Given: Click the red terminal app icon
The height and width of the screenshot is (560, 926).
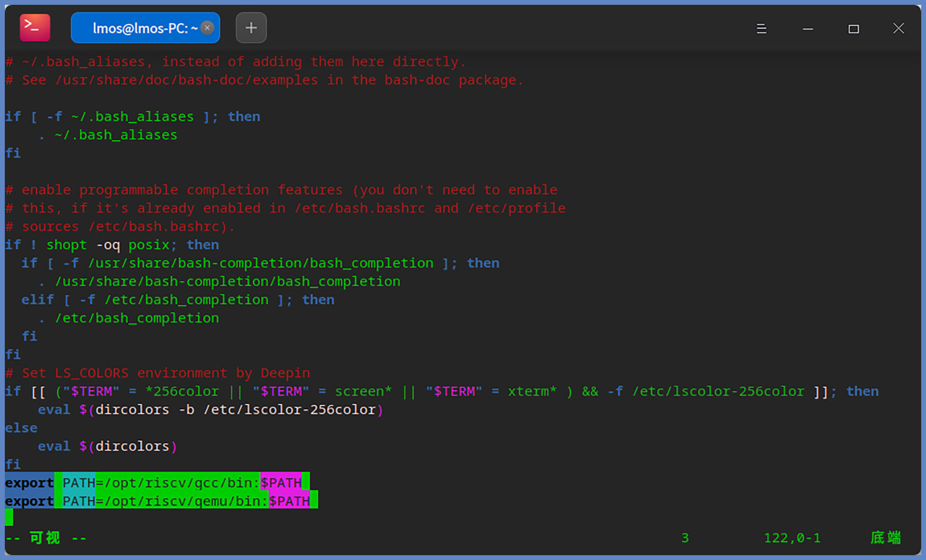Looking at the screenshot, I should tap(35, 27).
